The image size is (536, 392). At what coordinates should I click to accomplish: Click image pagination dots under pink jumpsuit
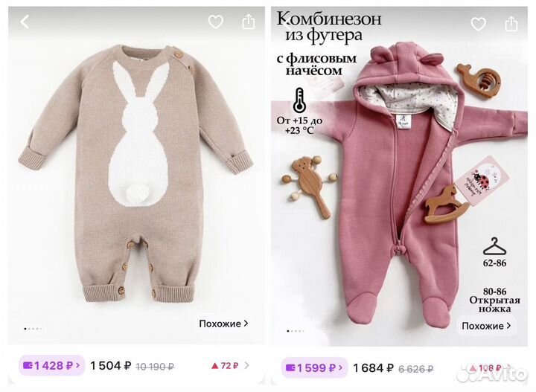(x=296, y=332)
